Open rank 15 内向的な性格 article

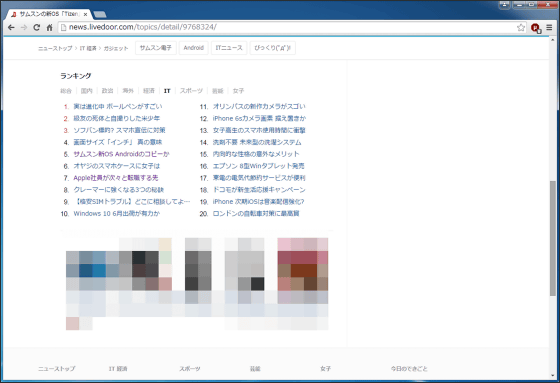tap(256, 154)
